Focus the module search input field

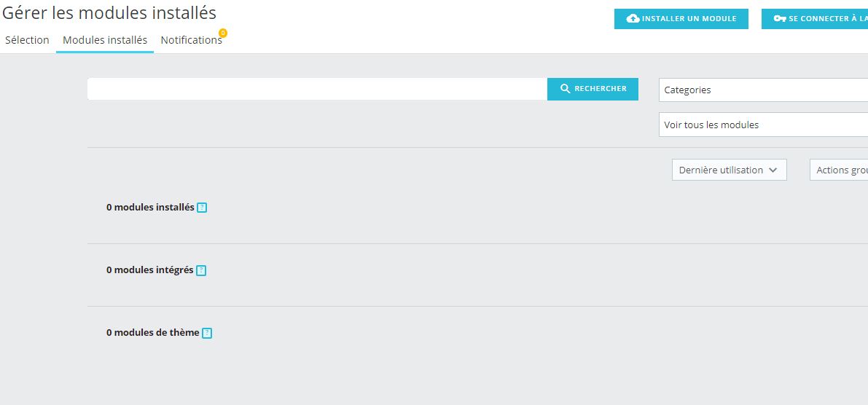tap(317, 89)
